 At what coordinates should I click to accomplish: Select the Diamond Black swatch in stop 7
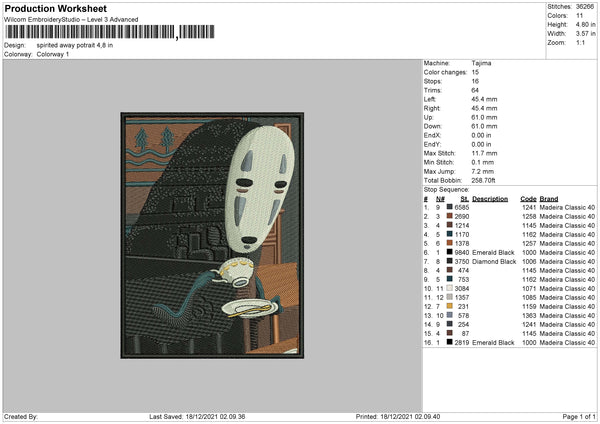point(450,261)
